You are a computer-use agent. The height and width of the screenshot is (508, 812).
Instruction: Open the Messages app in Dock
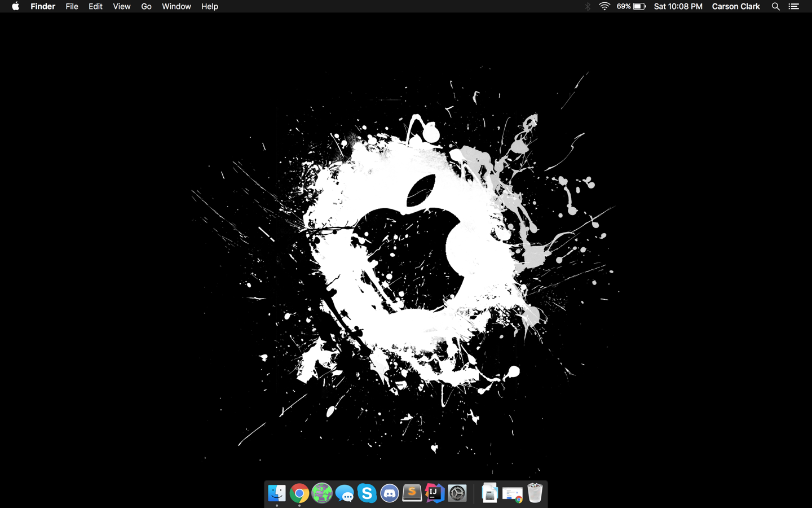pyautogui.click(x=345, y=494)
